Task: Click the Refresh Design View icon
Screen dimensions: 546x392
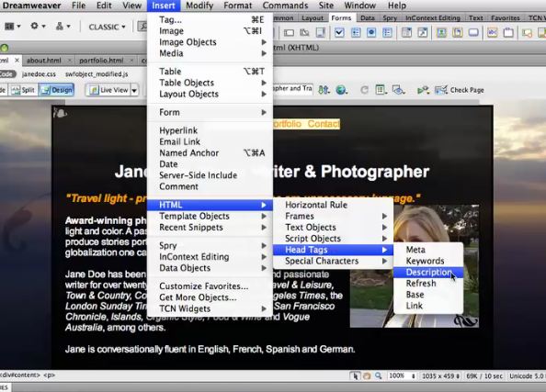Action: [364, 90]
